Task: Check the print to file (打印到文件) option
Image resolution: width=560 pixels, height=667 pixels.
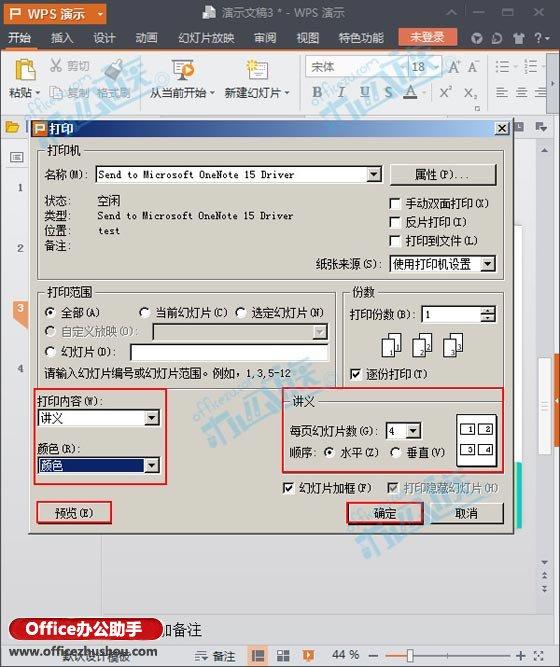Action: coord(395,241)
